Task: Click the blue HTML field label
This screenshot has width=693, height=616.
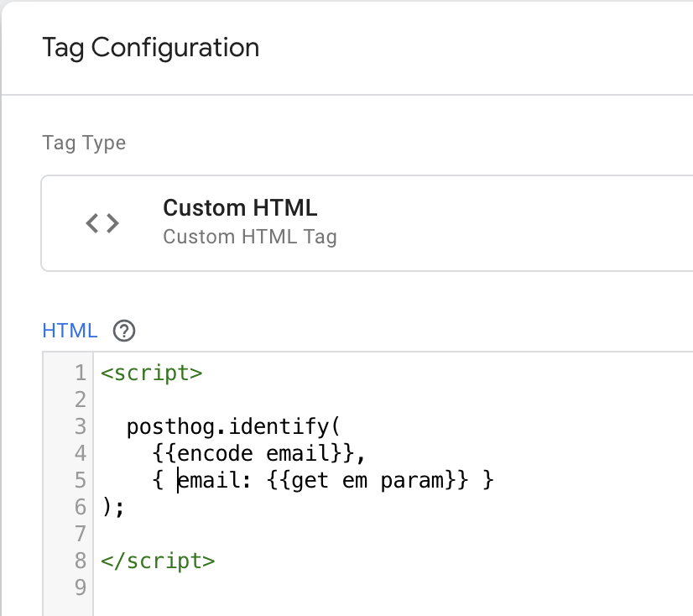Action: 70,331
